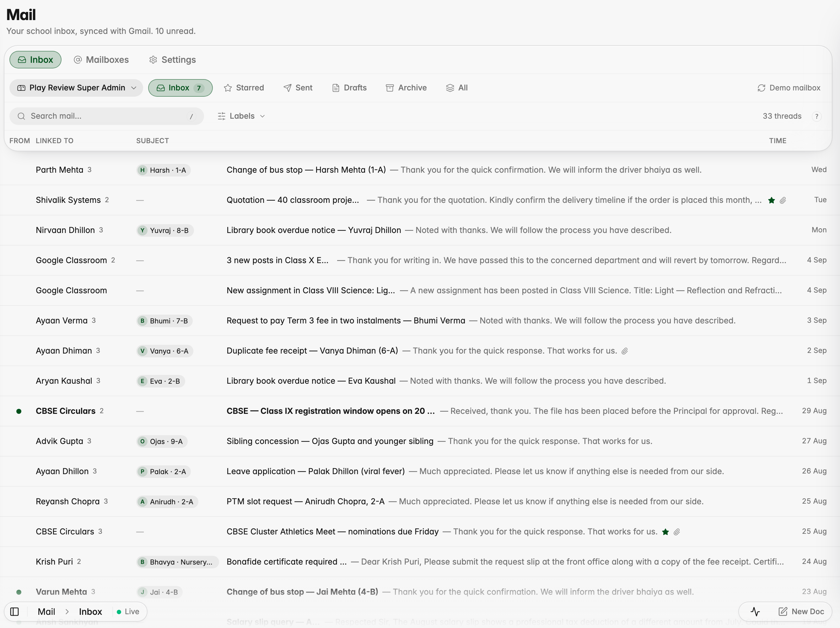Open Palak · 2-A linked student chip
840x628 pixels.
pos(164,472)
